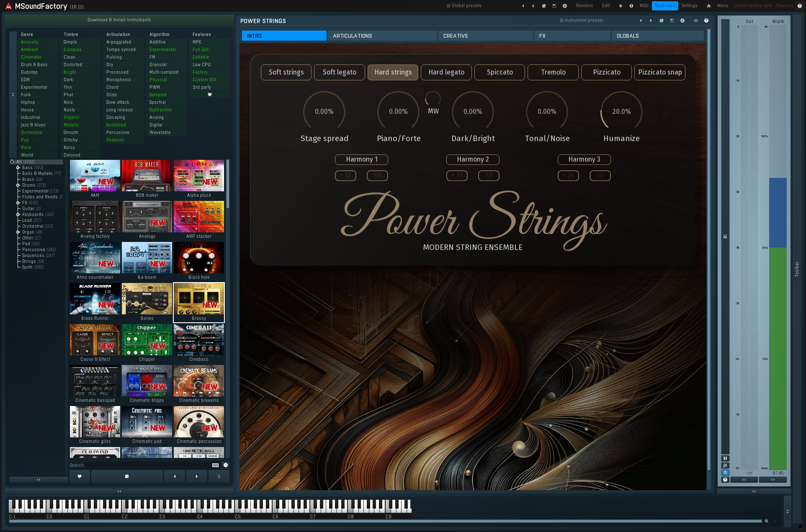Toggle the Multi-core option in the top bar
806x532 pixels.
coord(665,5)
